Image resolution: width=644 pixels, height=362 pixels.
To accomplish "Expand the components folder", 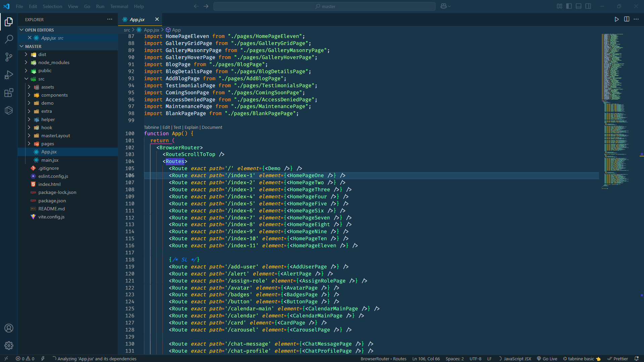I will click(x=54, y=95).
